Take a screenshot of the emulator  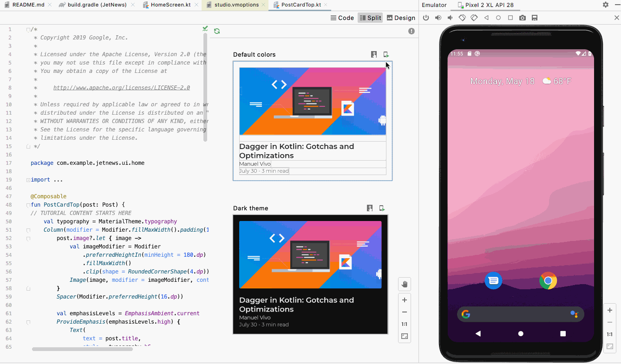coord(522,18)
